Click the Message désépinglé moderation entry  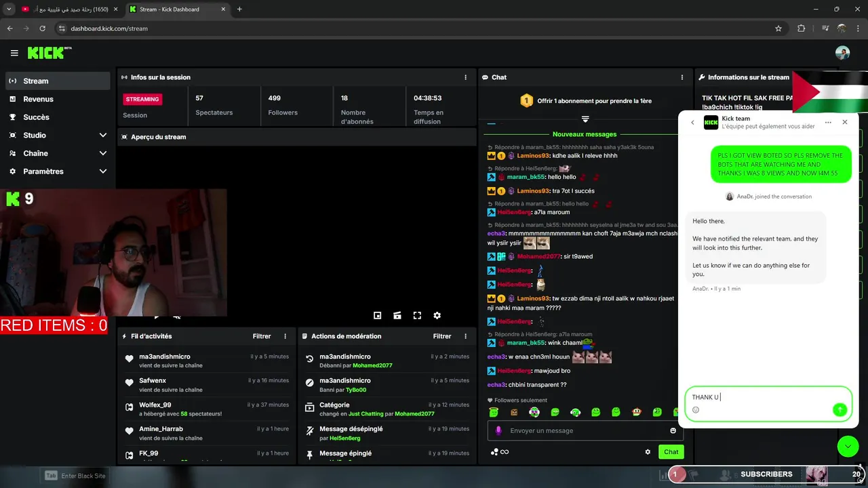[x=387, y=433]
